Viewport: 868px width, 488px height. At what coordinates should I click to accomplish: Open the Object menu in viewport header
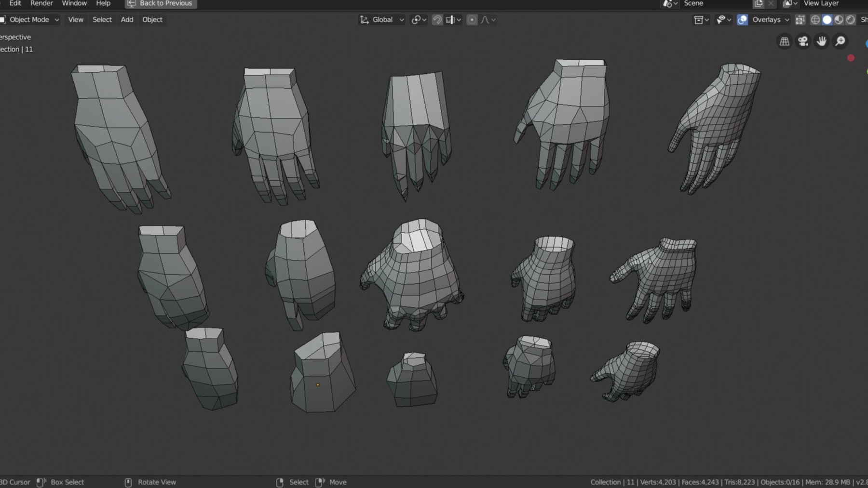[x=152, y=20]
